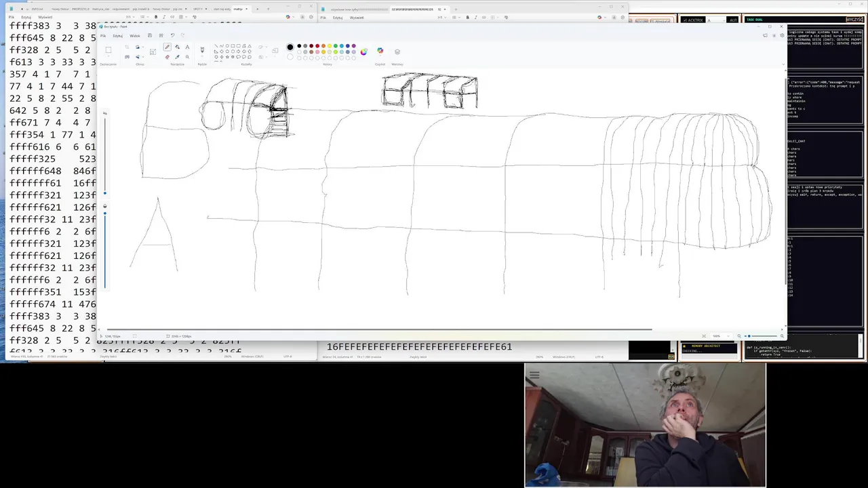Open the Brushes (Pędzle) tool
The width and height of the screenshot is (868, 488).
(x=202, y=49)
